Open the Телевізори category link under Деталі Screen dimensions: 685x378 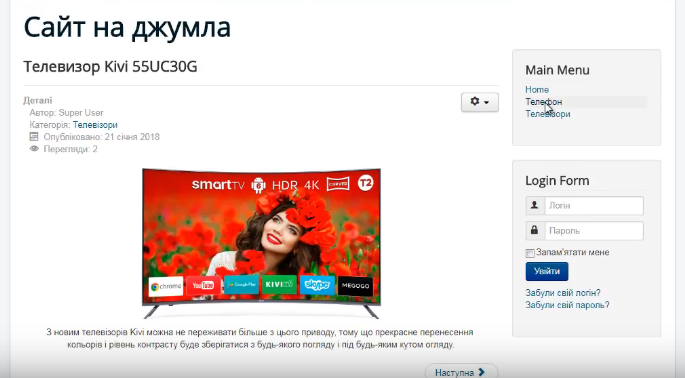click(x=95, y=125)
